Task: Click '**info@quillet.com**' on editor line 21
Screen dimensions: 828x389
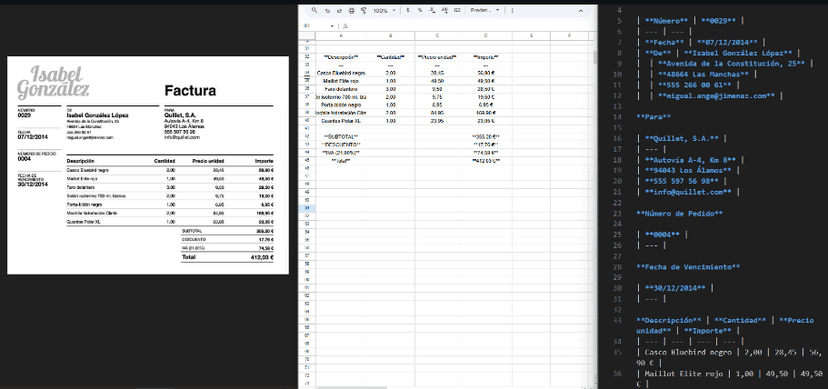Action: point(688,192)
